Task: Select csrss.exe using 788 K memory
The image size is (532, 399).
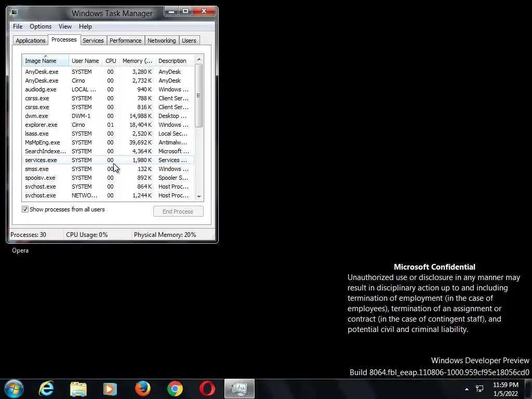Action: coord(108,98)
